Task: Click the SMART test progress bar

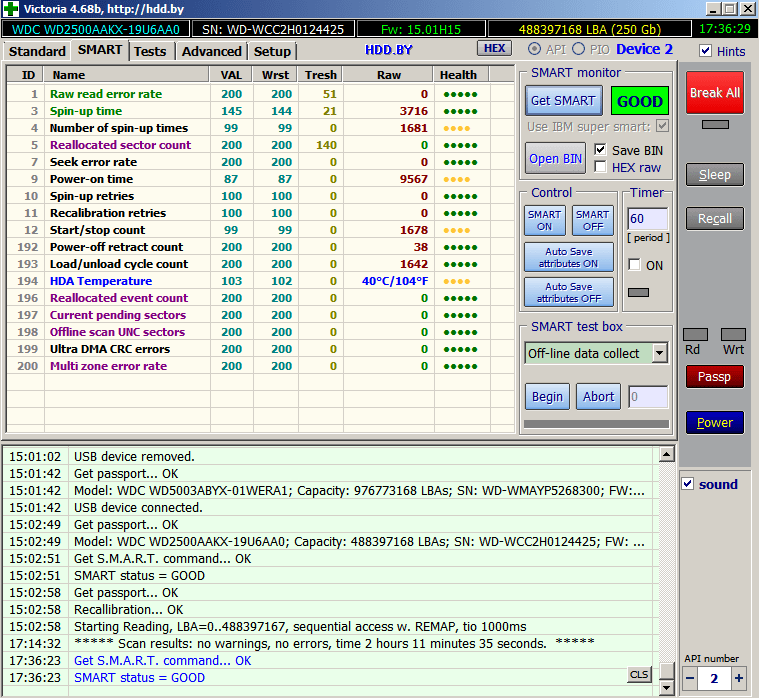Action: pyautogui.click(x=596, y=424)
